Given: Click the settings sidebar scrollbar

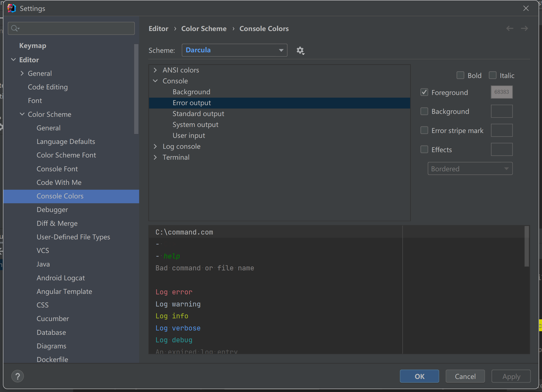Looking at the screenshot, I should point(136,89).
